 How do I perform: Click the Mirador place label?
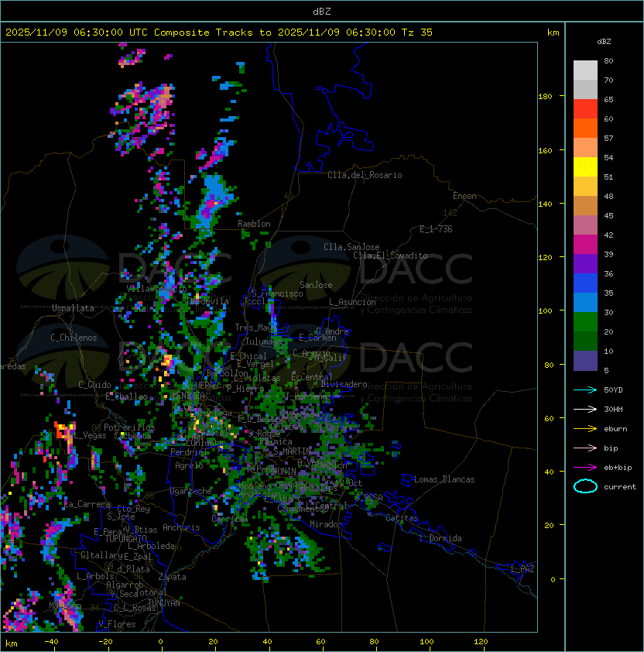[326, 524]
